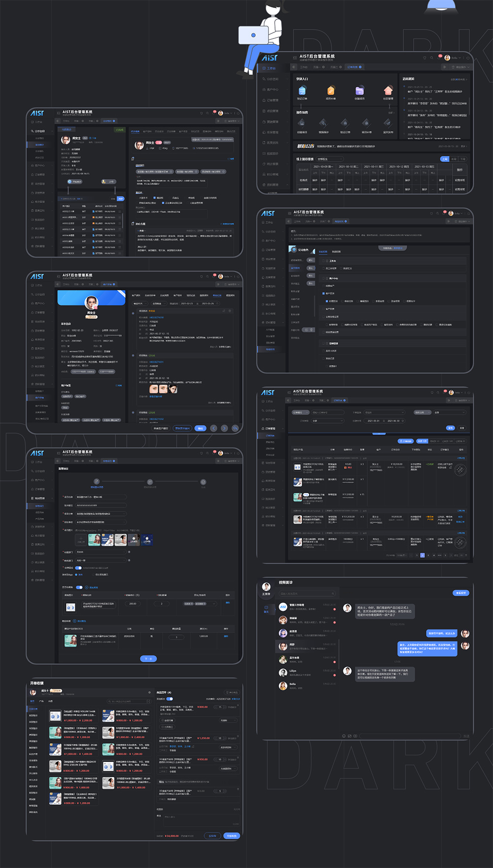Image resolution: width=493 pixels, height=868 pixels.
Task: Open the 社区管理 house icon
Action: point(388,91)
